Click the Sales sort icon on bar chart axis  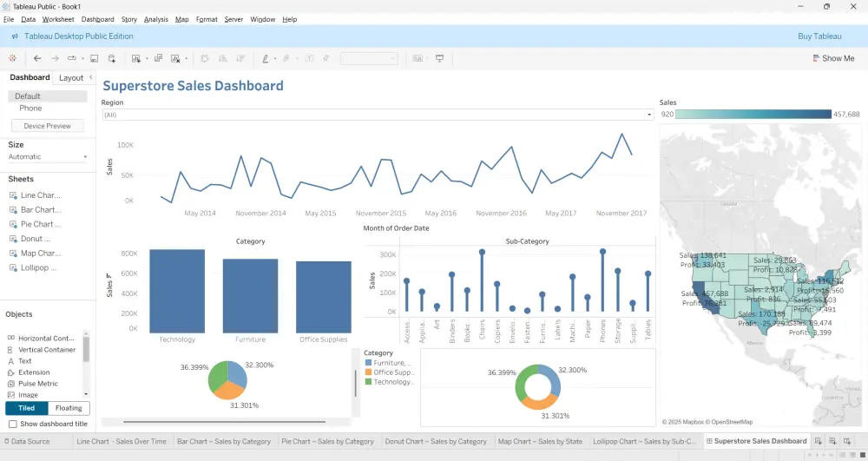coord(108,275)
